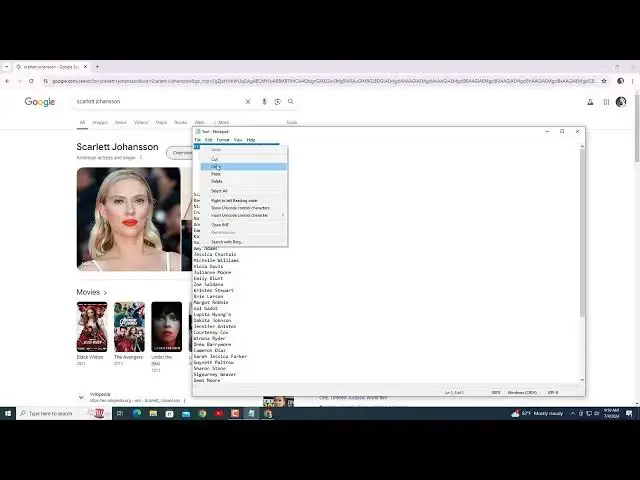Click the Scarlett Johansson portrait photo
Image resolution: width=640 pixels, height=480 pixels.
[x=129, y=219]
